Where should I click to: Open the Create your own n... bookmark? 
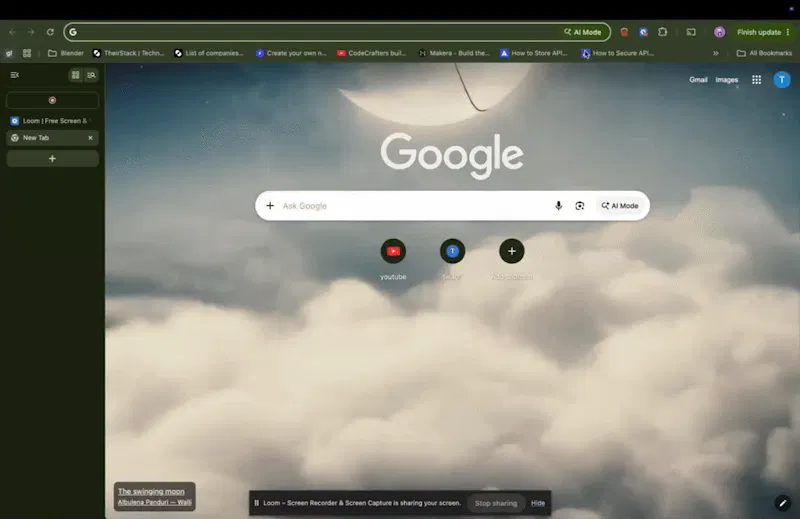(x=291, y=53)
